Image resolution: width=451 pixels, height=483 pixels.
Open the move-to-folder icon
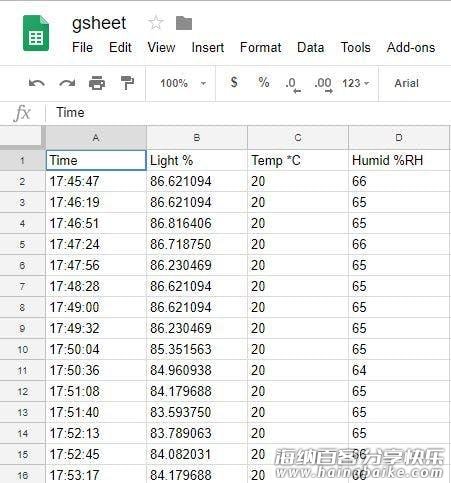tap(184, 23)
